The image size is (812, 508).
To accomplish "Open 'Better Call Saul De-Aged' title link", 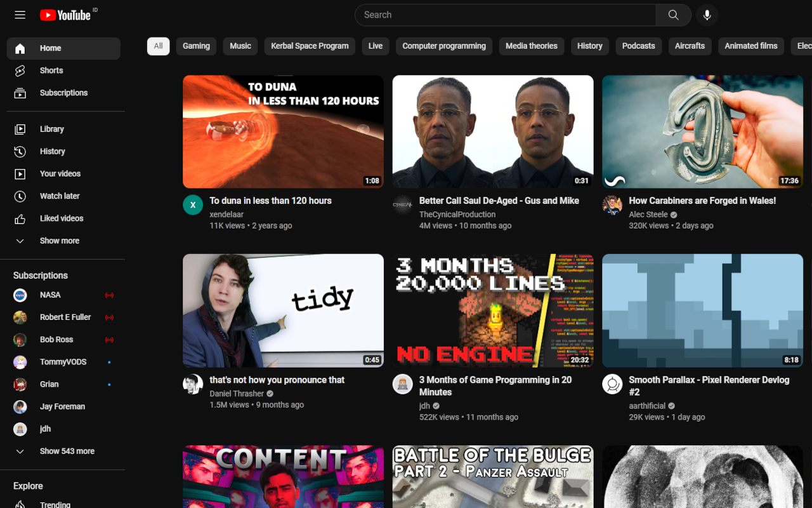I will tap(499, 201).
